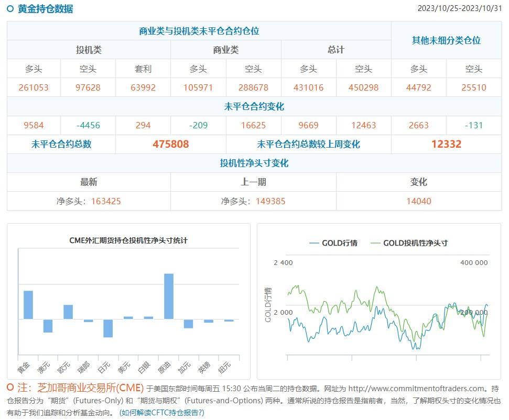Click the date range 2023/10/25-2023/10/31
The height and width of the screenshot is (420, 509).
(x=462, y=8)
